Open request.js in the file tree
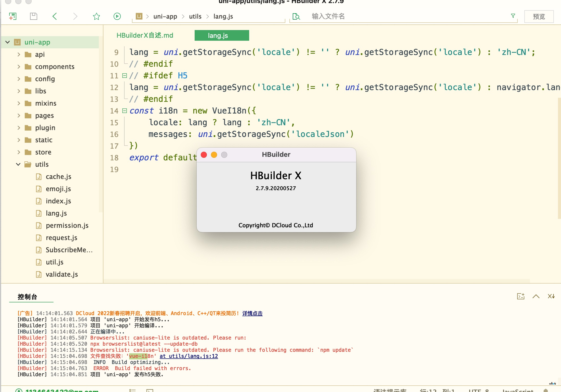This screenshot has width=561, height=392. 61,237
